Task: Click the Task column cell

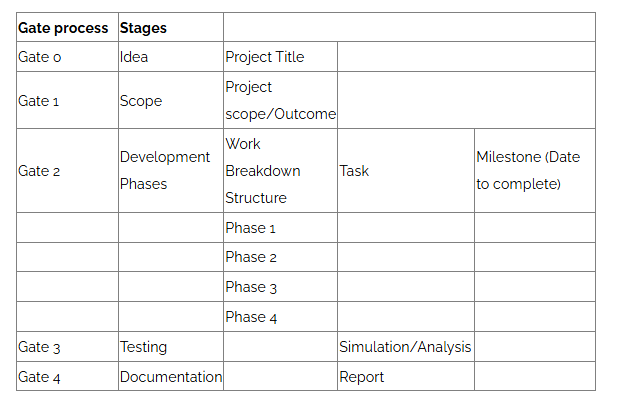Action: tap(406, 170)
